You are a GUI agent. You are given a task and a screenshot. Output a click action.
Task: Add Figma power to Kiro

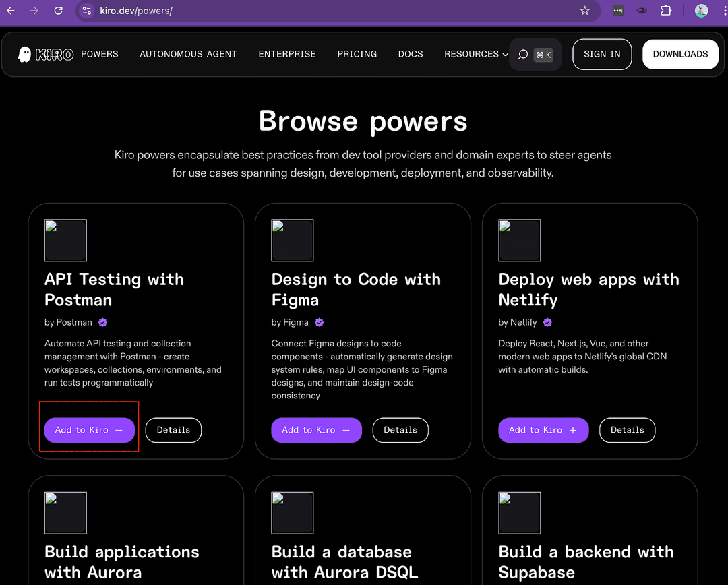click(316, 430)
